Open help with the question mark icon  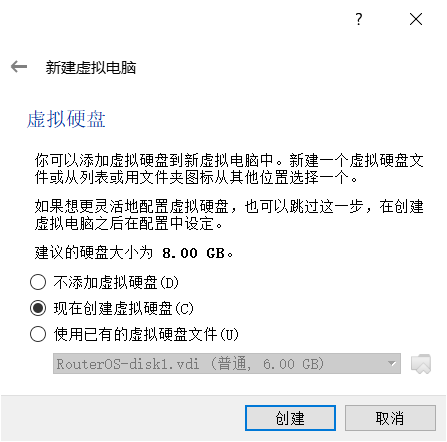[x=359, y=19]
